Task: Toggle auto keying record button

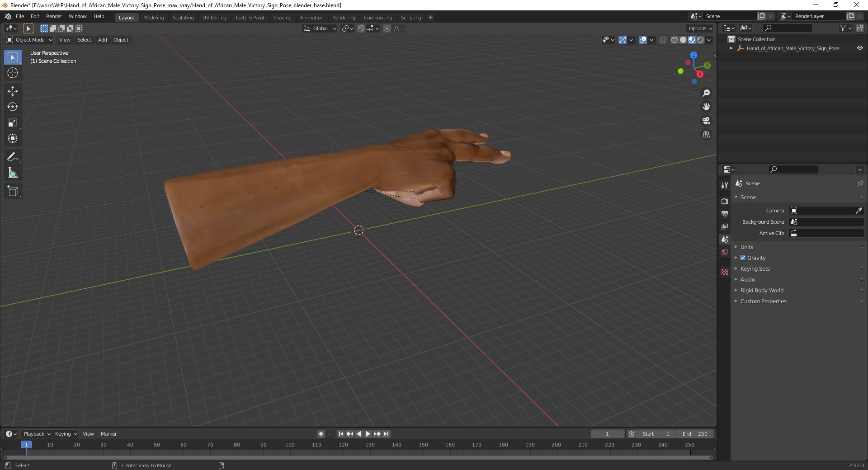Action: (x=321, y=434)
